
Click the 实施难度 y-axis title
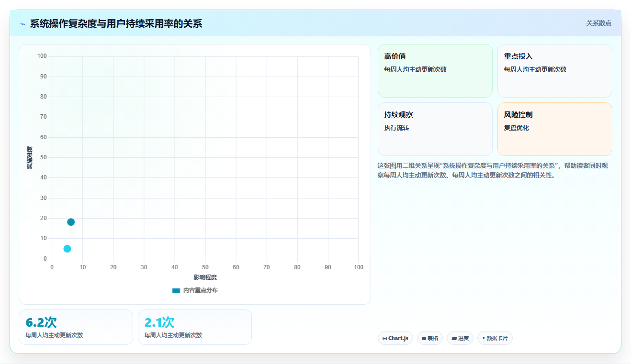tap(30, 158)
